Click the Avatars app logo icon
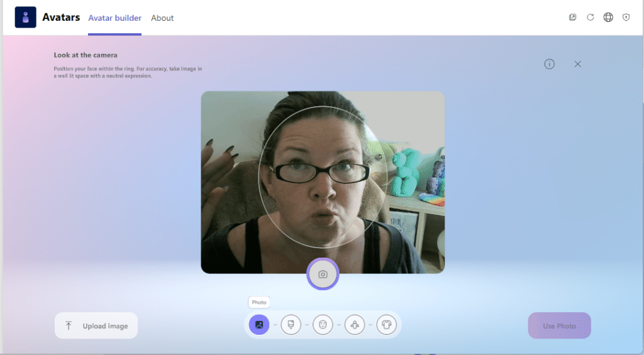The width and height of the screenshot is (644, 355). 25,17
